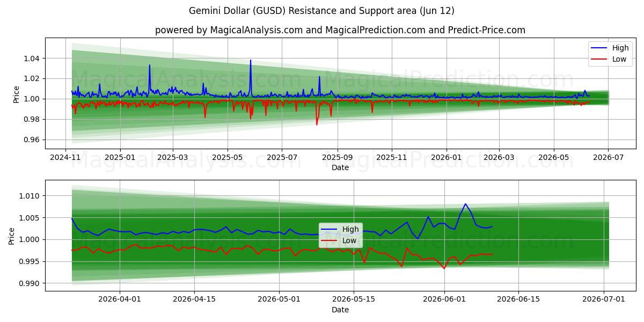Click the top chart y-axis value '1.02'
644x322 pixels.
32,78
